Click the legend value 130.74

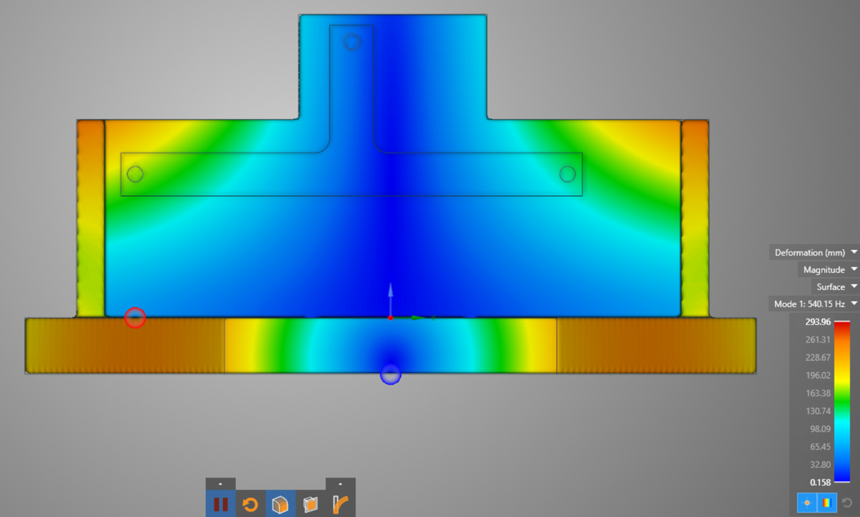[818, 411]
